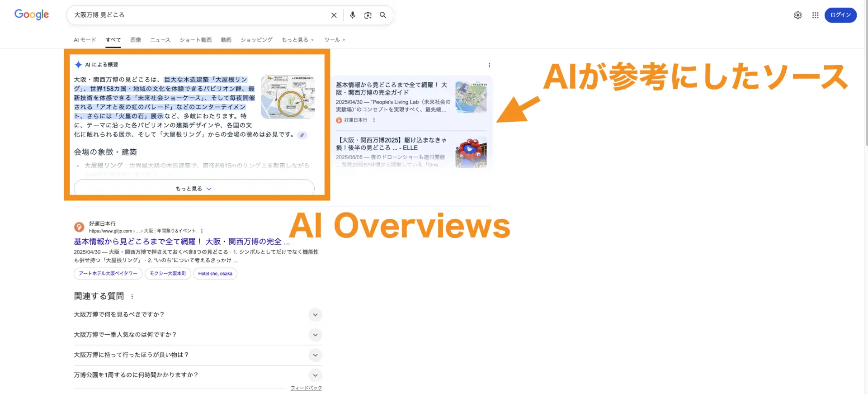Open the ツール dropdown
The image size is (868, 394).
[335, 40]
